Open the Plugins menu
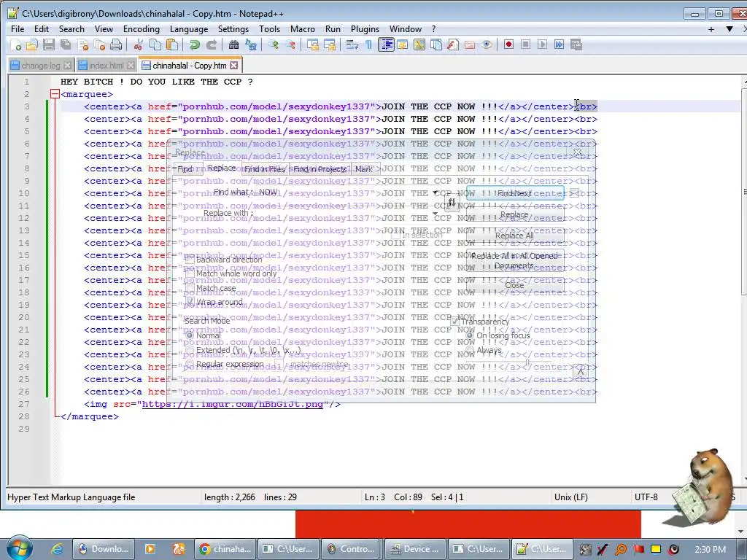Image resolution: width=747 pixels, height=560 pixels. point(365,29)
